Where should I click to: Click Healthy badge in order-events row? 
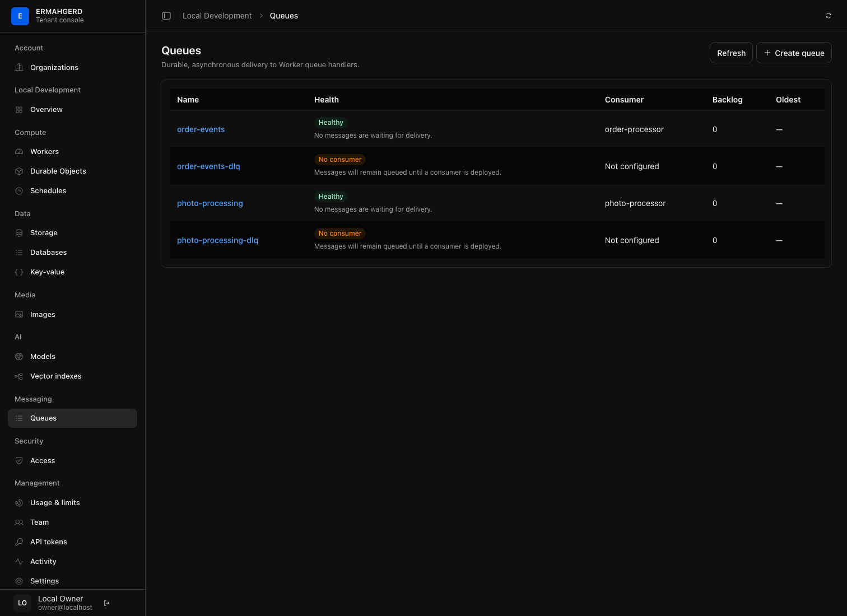click(331, 123)
